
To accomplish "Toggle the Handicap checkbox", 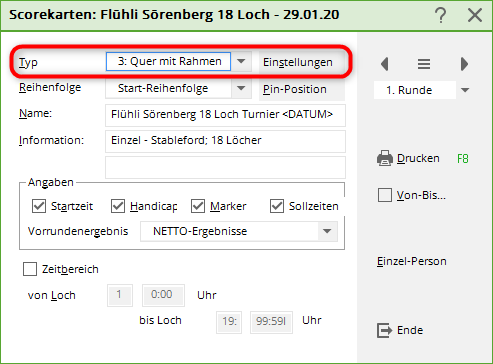I will (118, 206).
